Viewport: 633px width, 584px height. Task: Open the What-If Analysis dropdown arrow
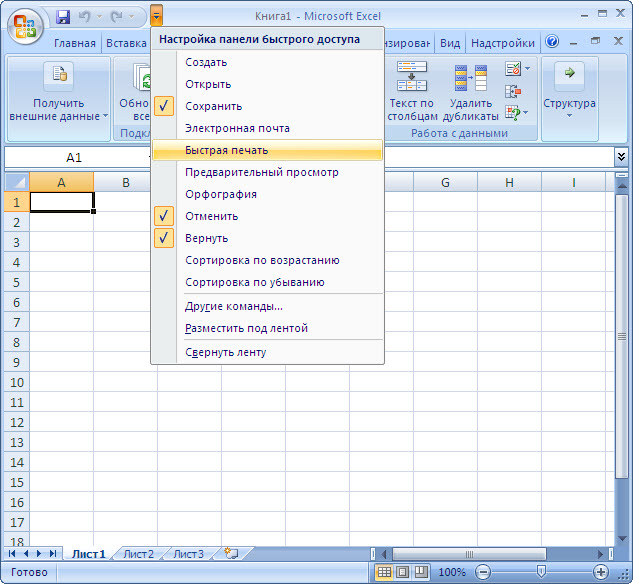[526, 113]
